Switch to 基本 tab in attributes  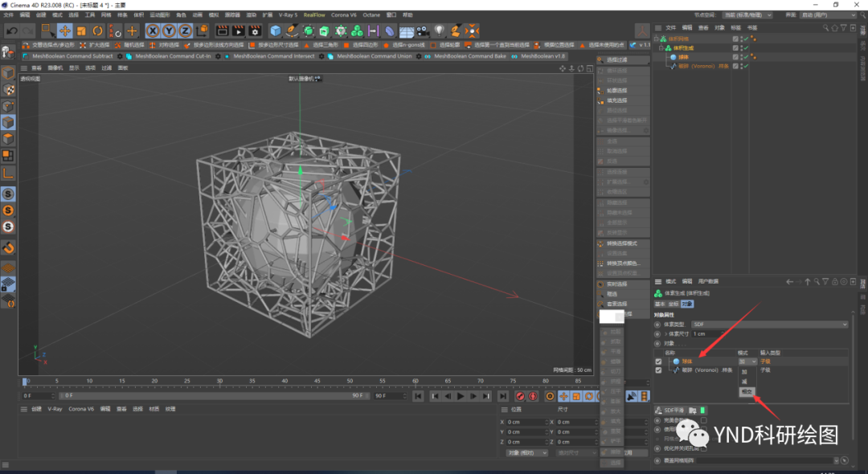(660, 304)
